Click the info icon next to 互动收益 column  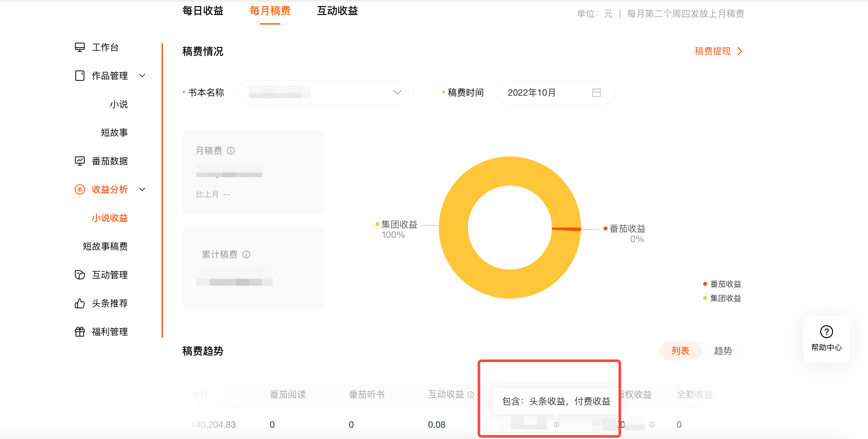(471, 394)
